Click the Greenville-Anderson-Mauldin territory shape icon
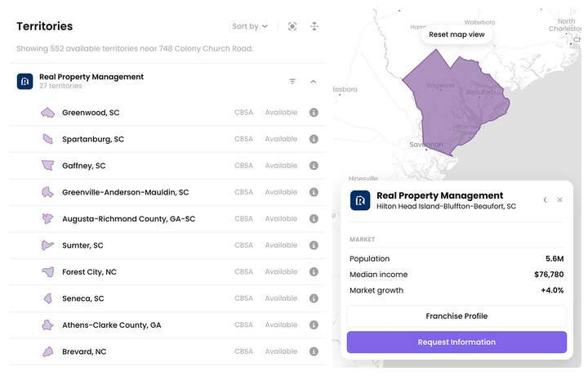Image resolution: width=588 pixels, height=376 pixels. click(47, 192)
